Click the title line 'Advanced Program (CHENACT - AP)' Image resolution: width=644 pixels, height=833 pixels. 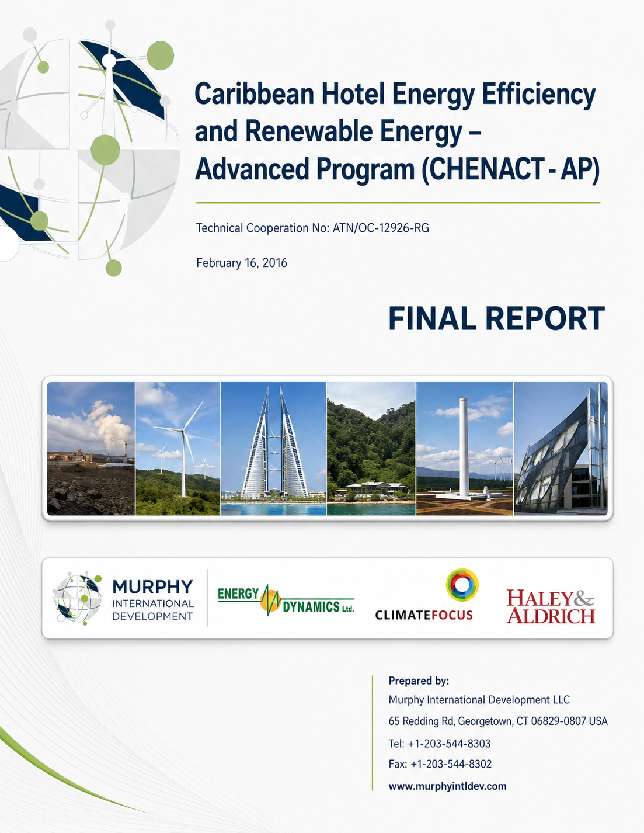[x=397, y=169]
